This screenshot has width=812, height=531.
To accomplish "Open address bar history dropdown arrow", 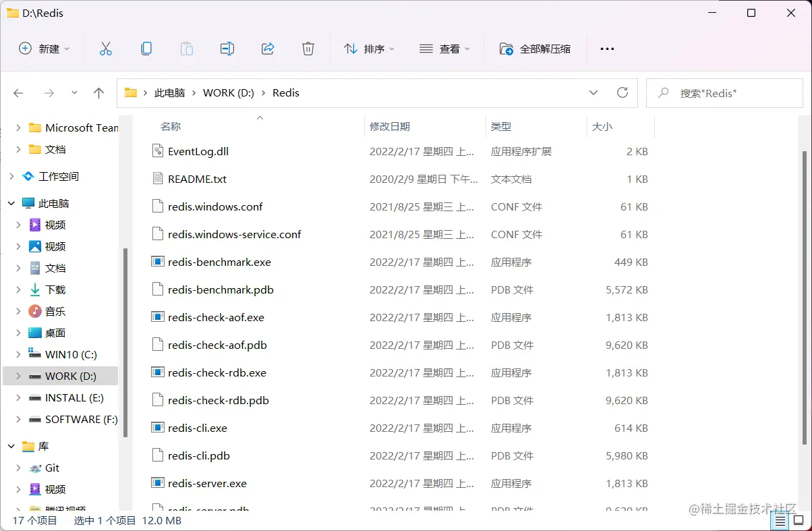I will (x=593, y=93).
